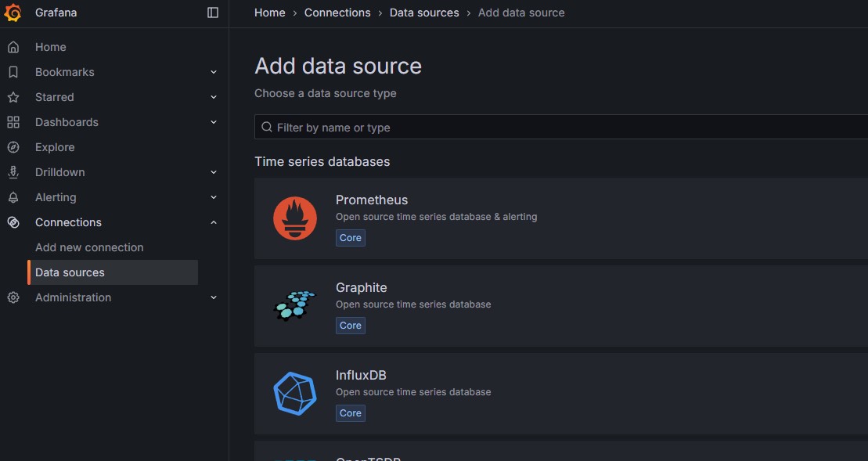
Task: Click the Alerting bell icon
Action: (15, 196)
